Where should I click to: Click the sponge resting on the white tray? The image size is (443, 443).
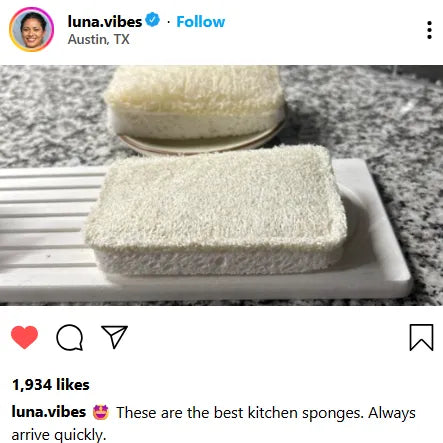click(216, 210)
